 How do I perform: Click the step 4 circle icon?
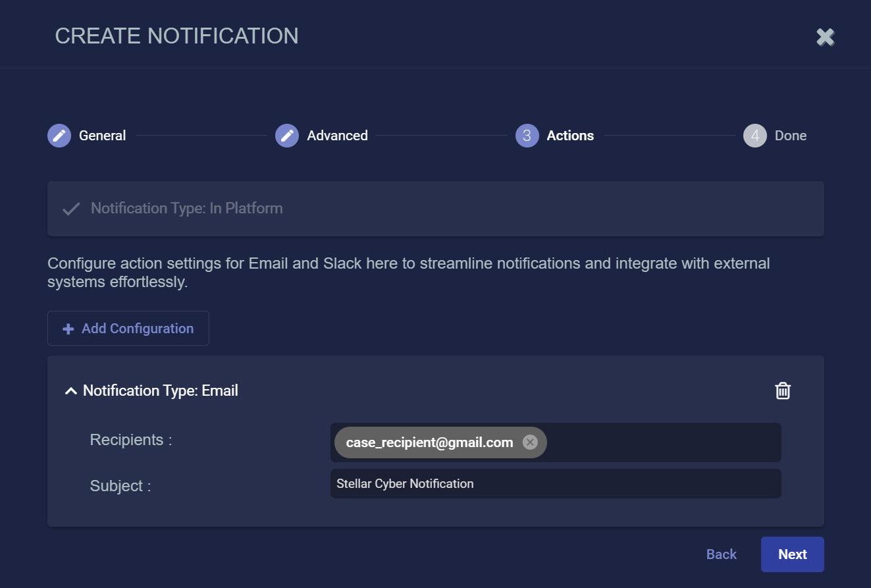(x=754, y=136)
